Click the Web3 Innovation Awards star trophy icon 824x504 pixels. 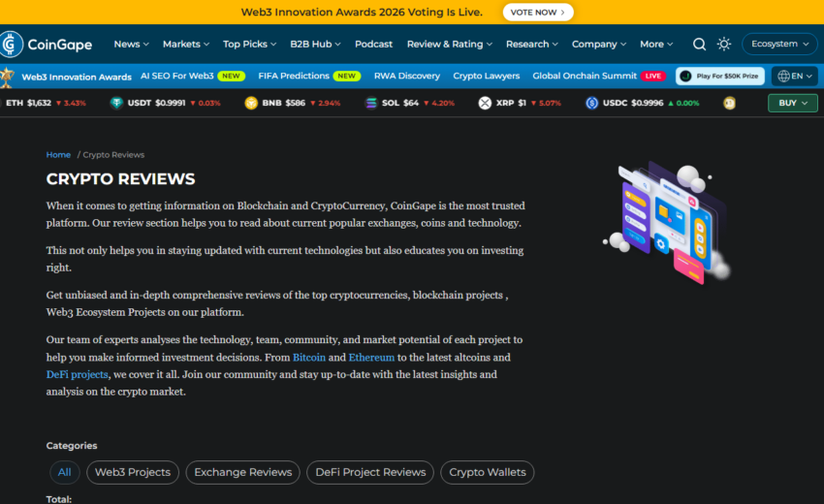[7, 77]
